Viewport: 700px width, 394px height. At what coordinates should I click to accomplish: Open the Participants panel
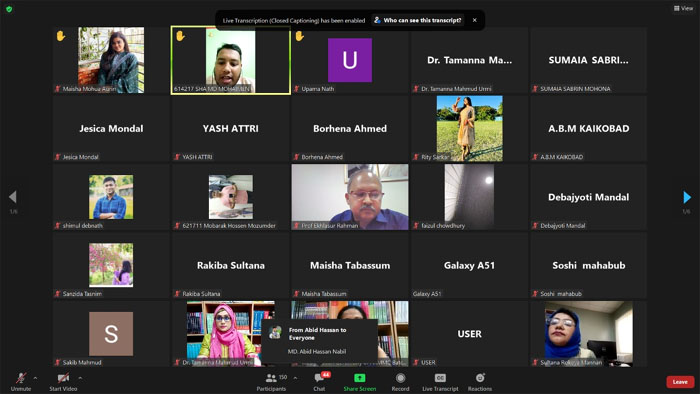pyautogui.click(x=271, y=382)
